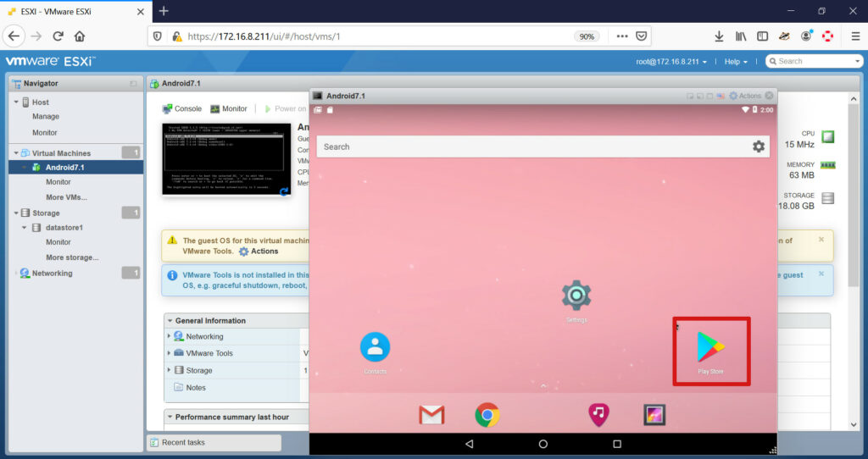Viewport: 868px width, 459px height.
Task: Select Host in the Navigator
Action: click(x=40, y=102)
